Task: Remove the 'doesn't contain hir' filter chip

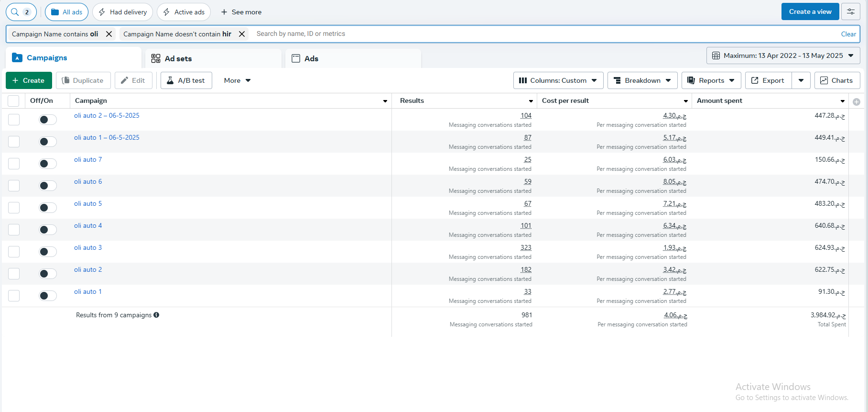Action: (x=242, y=34)
